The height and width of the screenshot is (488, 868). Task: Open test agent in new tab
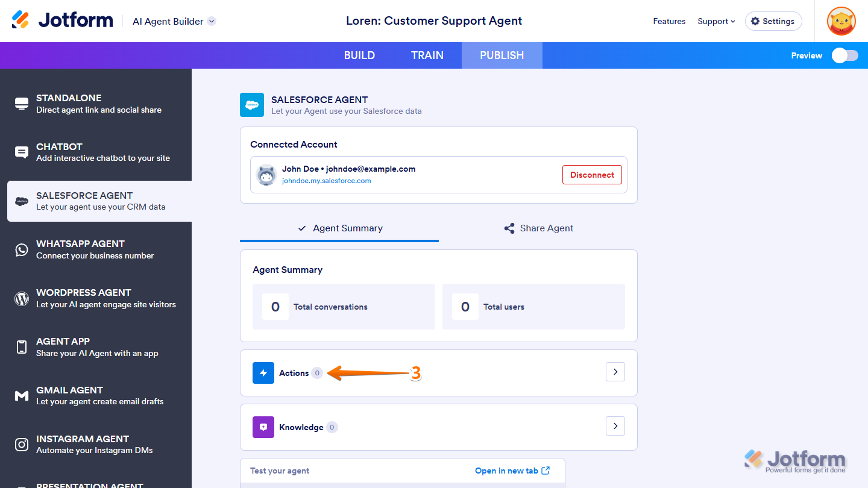(x=512, y=471)
